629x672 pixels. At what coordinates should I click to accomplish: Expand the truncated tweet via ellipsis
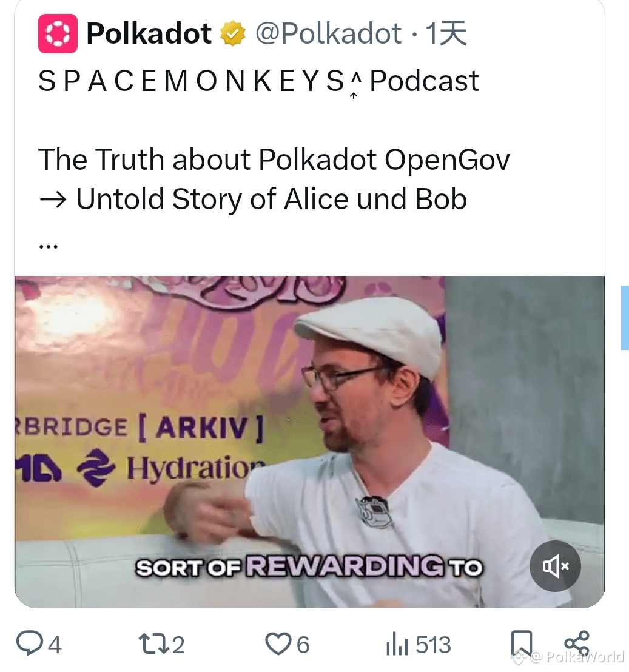[48, 246]
